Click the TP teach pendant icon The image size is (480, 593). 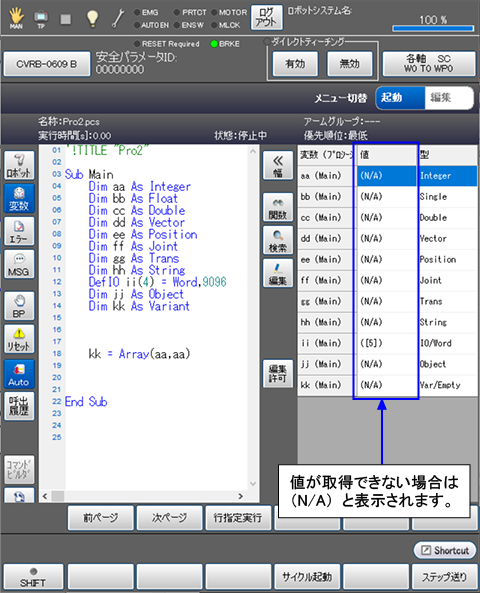pyautogui.click(x=41, y=19)
